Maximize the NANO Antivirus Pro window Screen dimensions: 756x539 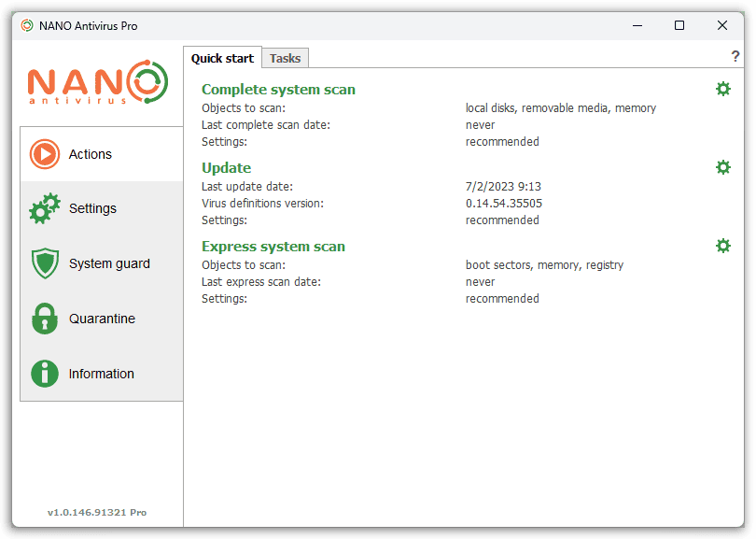[679, 25]
